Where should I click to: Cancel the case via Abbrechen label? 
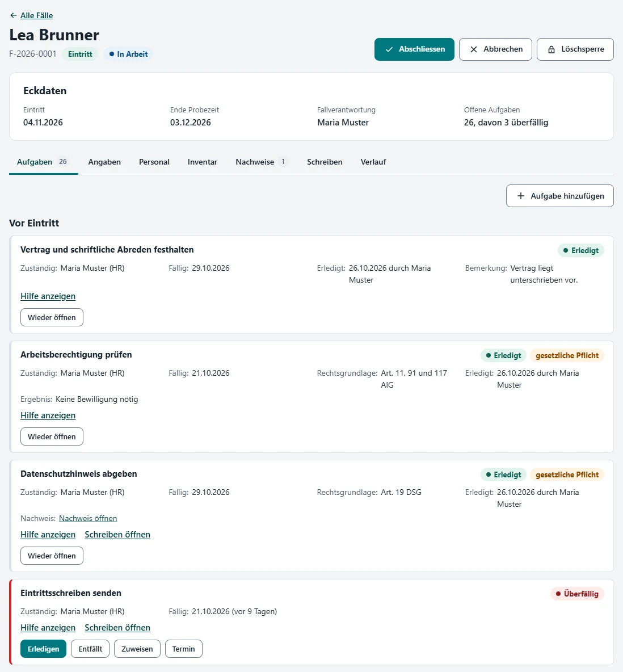click(503, 49)
